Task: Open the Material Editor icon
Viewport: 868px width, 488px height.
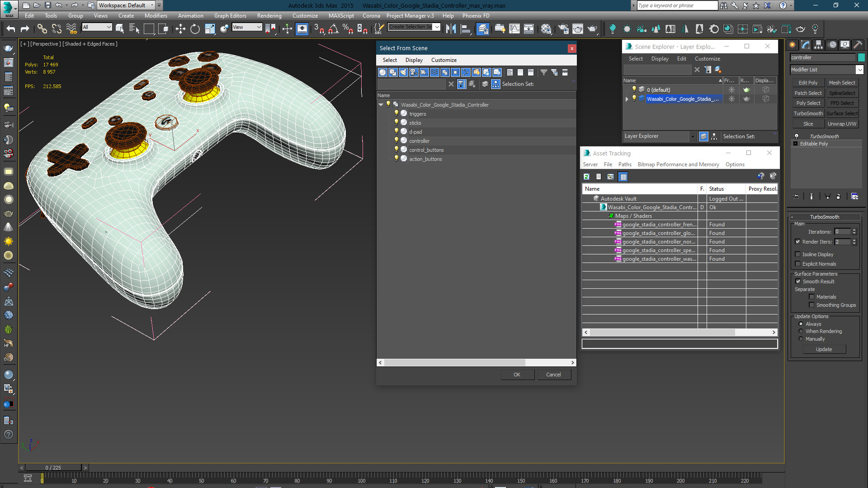Action: click(546, 29)
